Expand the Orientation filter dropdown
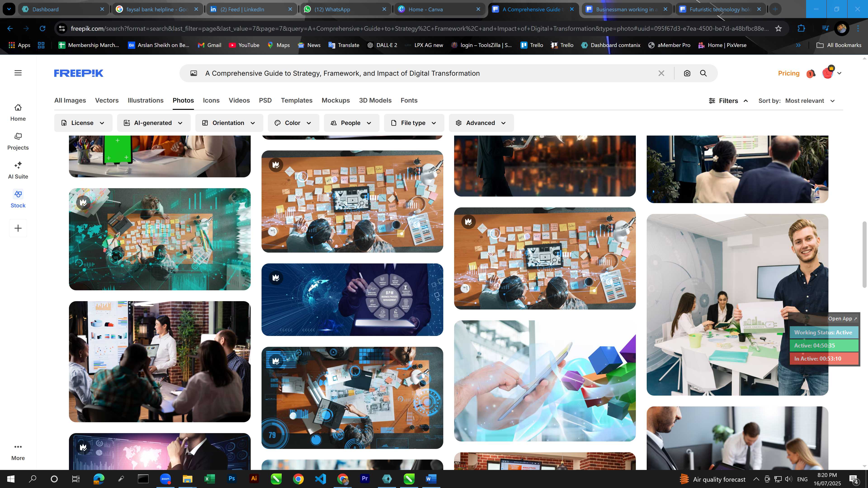868x488 pixels. [x=229, y=123]
